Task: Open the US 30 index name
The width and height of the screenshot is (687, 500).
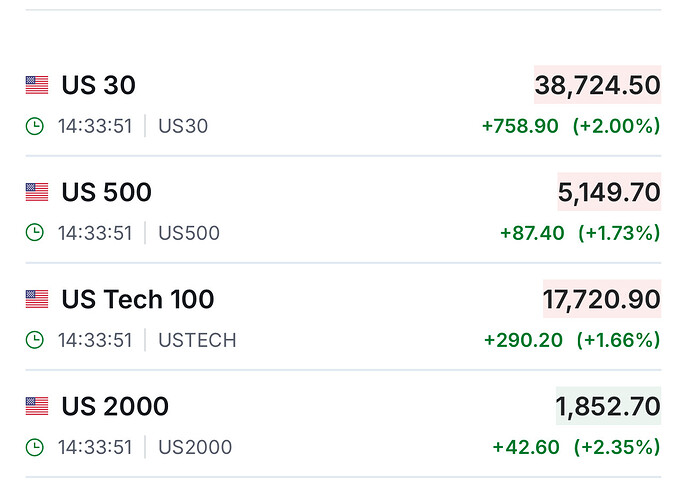Action: click(98, 86)
